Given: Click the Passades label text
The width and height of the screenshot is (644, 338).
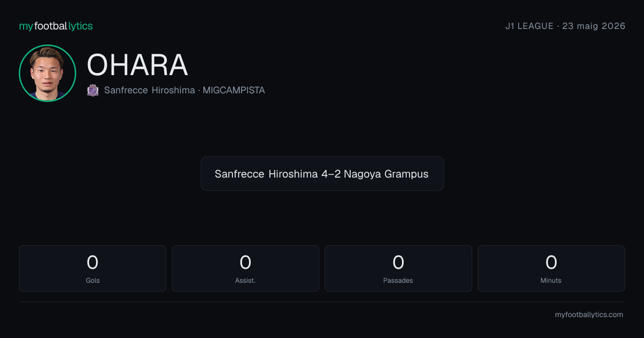Looking at the screenshot, I should [398, 281].
